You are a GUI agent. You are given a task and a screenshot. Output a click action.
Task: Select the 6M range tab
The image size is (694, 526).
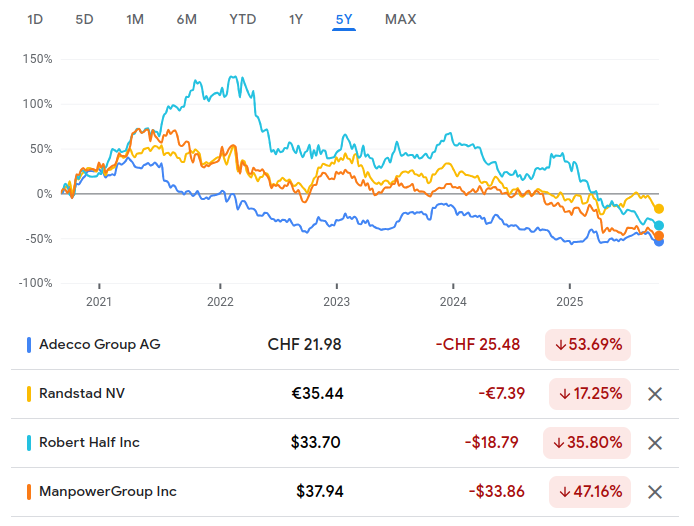pyautogui.click(x=186, y=19)
